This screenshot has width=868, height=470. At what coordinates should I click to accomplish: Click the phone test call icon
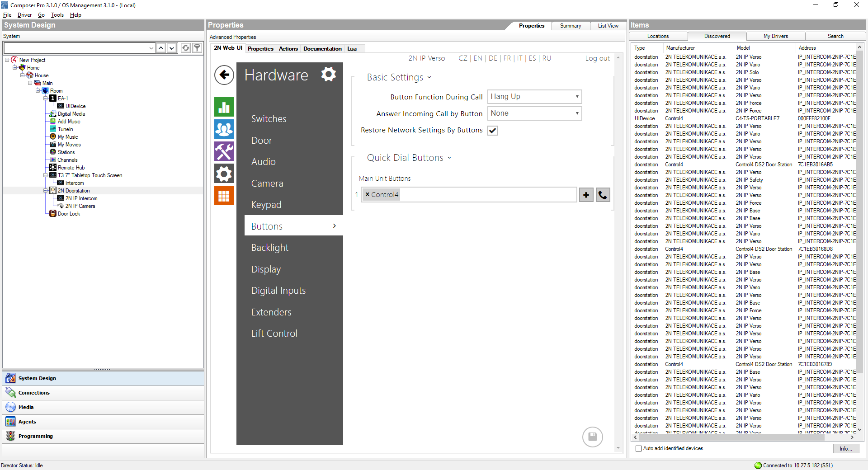pyautogui.click(x=603, y=195)
